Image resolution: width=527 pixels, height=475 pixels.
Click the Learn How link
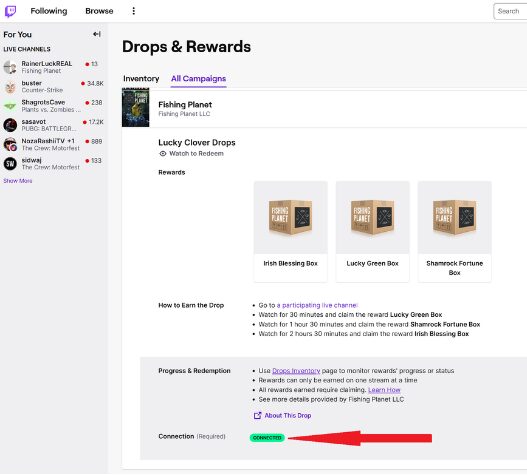384,390
